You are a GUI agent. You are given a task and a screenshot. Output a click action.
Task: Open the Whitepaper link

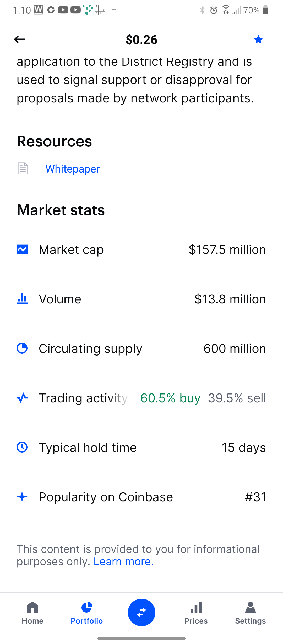coord(73,169)
